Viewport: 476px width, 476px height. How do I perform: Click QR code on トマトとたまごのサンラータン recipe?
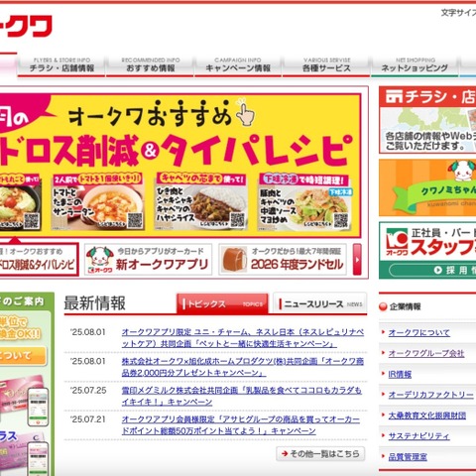tap(135, 220)
